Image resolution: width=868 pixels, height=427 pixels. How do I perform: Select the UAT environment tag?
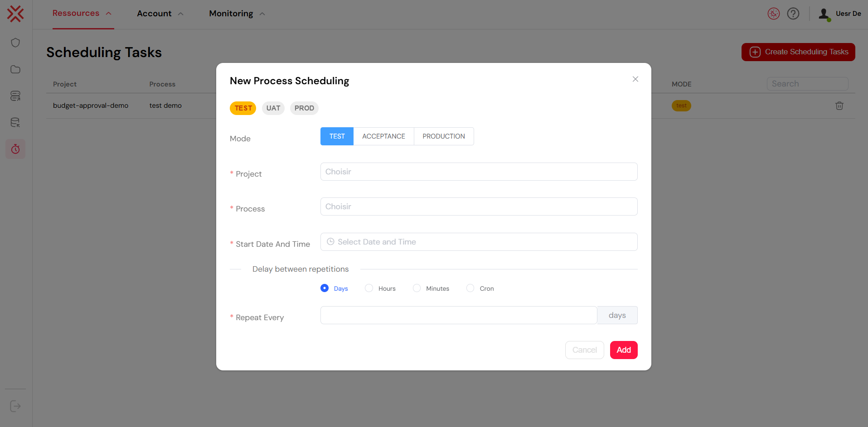(273, 108)
